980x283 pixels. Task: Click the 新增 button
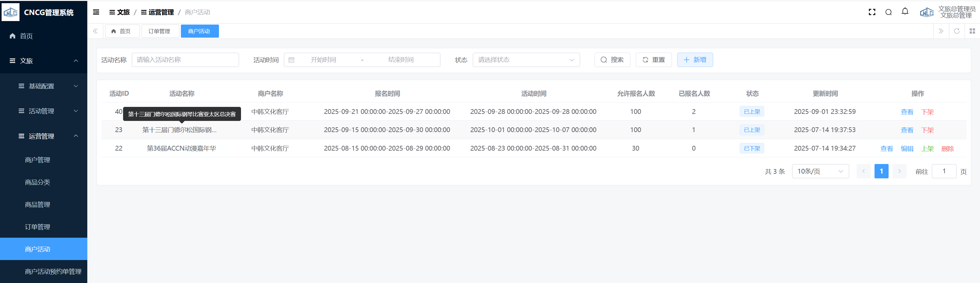(x=695, y=60)
